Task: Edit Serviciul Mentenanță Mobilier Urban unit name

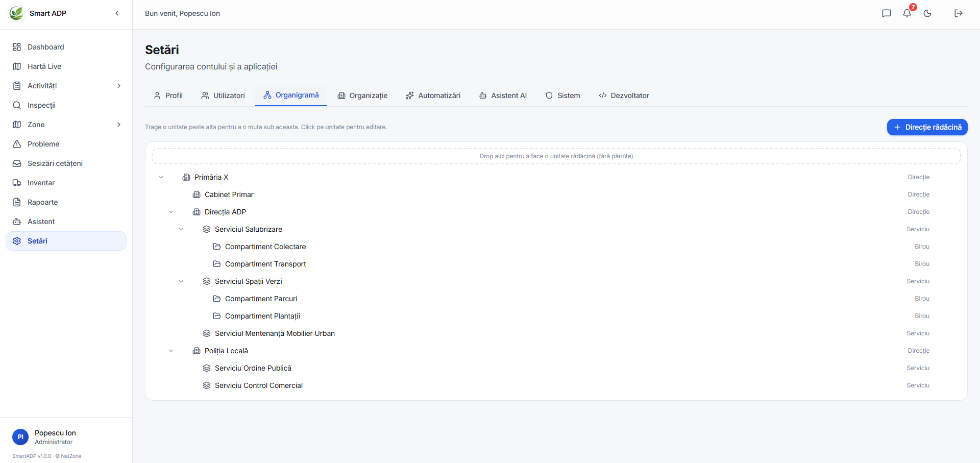Action: (275, 333)
